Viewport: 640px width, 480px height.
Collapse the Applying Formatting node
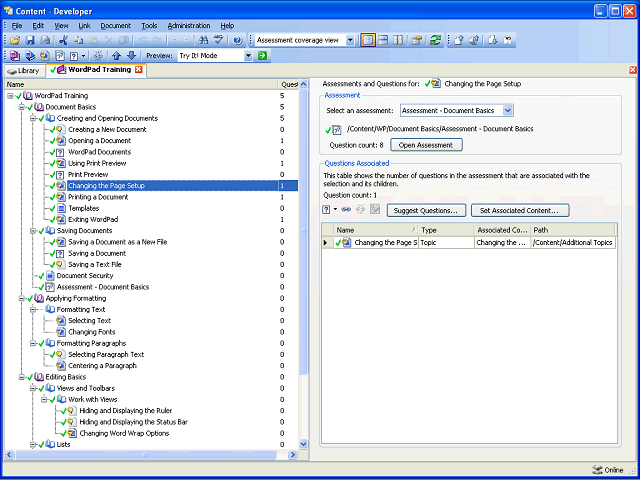click(21, 299)
